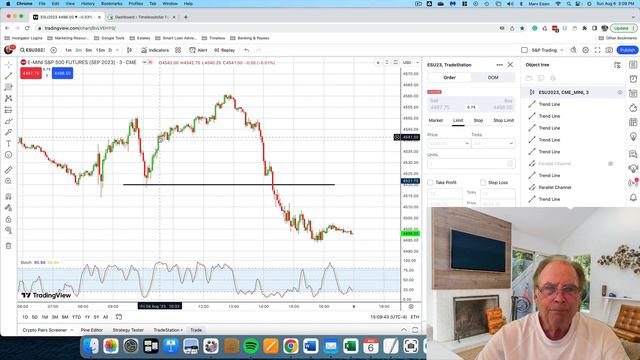Open the ideas lightbulb sidebar icon

point(633,137)
